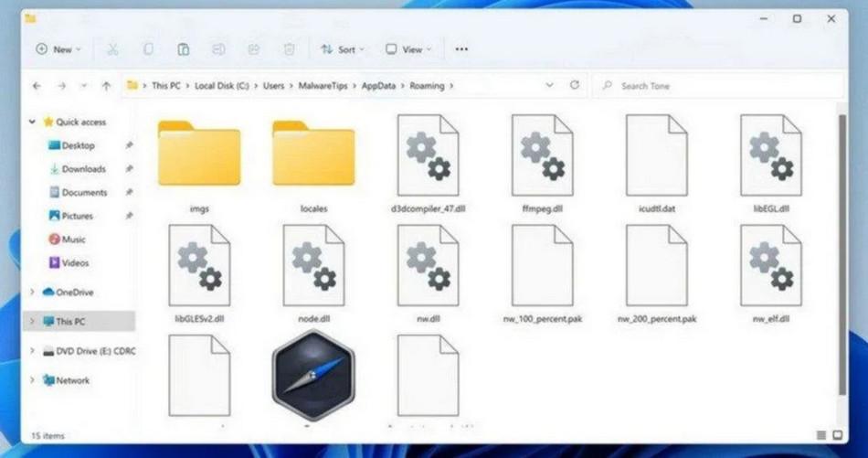Select the ffmpeg.dll file icon
Viewport: 868px width, 458px height.
(543, 155)
